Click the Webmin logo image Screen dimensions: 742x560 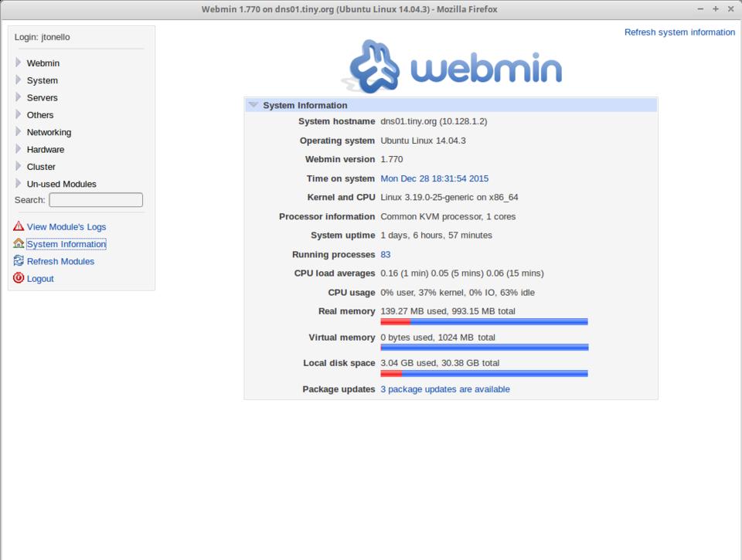coord(451,66)
